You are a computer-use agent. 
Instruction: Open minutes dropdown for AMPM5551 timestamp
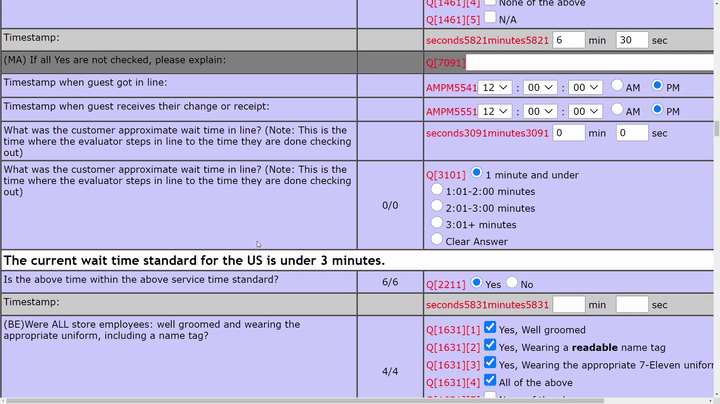point(540,111)
